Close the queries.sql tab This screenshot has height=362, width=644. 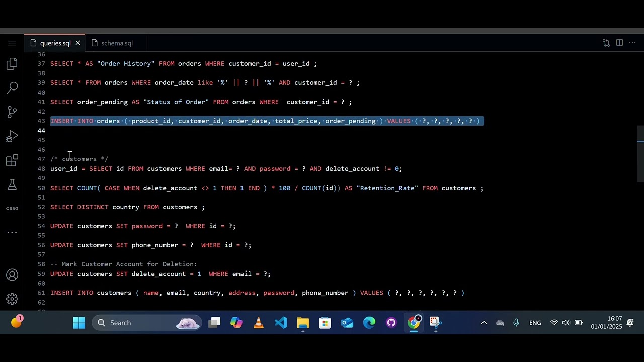78,43
